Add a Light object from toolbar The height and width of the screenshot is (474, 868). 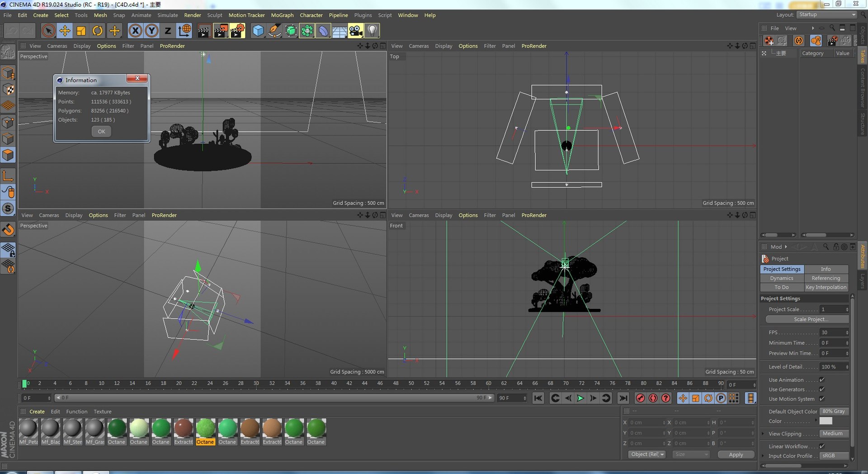click(x=372, y=31)
